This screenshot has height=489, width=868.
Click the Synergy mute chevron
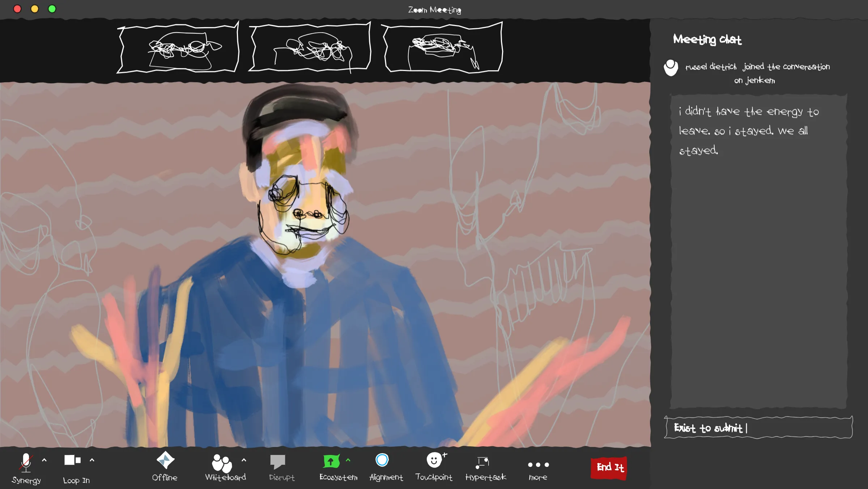44,460
